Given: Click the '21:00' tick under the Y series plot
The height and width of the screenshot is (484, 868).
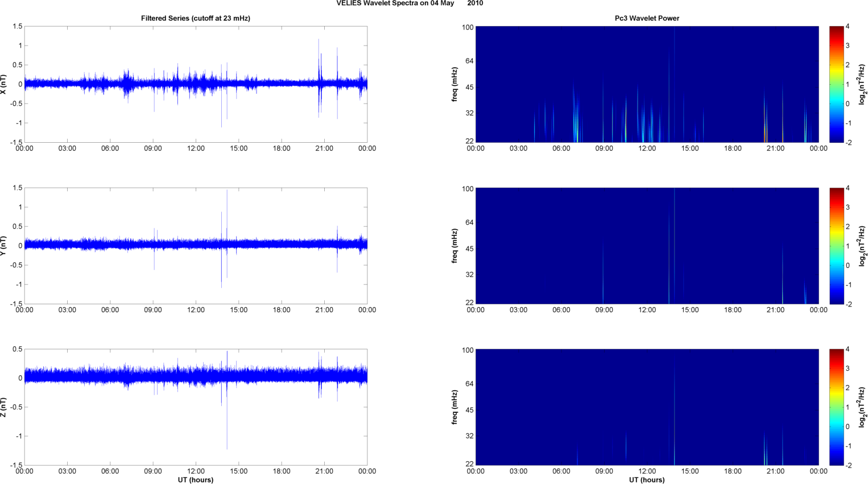Looking at the screenshot, I should [324, 310].
